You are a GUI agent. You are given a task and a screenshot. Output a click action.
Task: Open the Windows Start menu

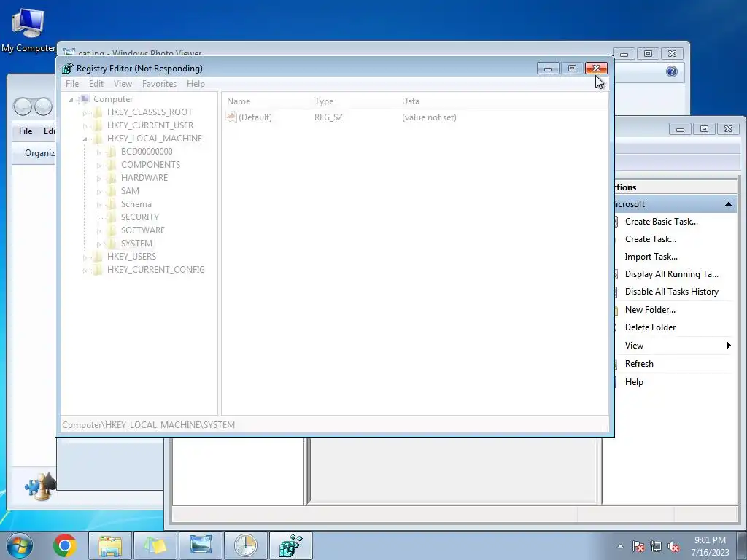[20, 545]
